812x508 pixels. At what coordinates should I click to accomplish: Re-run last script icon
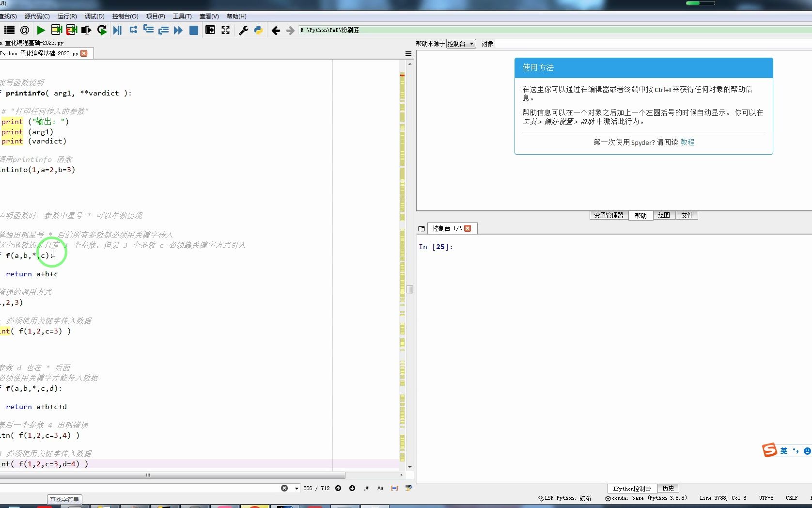(102, 30)
